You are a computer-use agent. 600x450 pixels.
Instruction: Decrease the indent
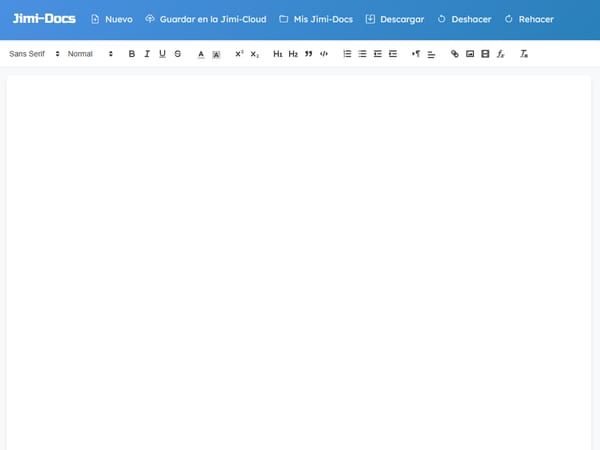coord(378,54)
